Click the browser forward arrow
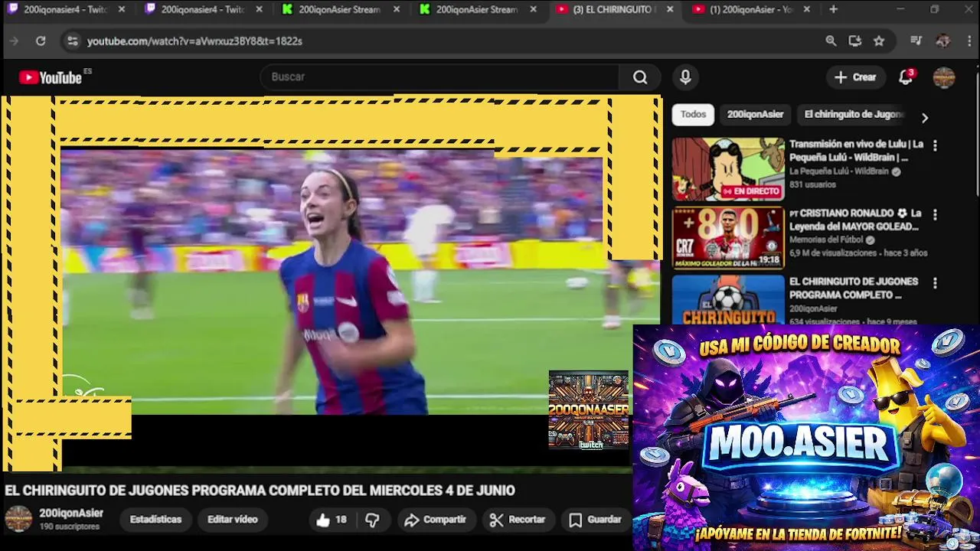The width and height of the screenshot is (980, 551). (14, 41)
